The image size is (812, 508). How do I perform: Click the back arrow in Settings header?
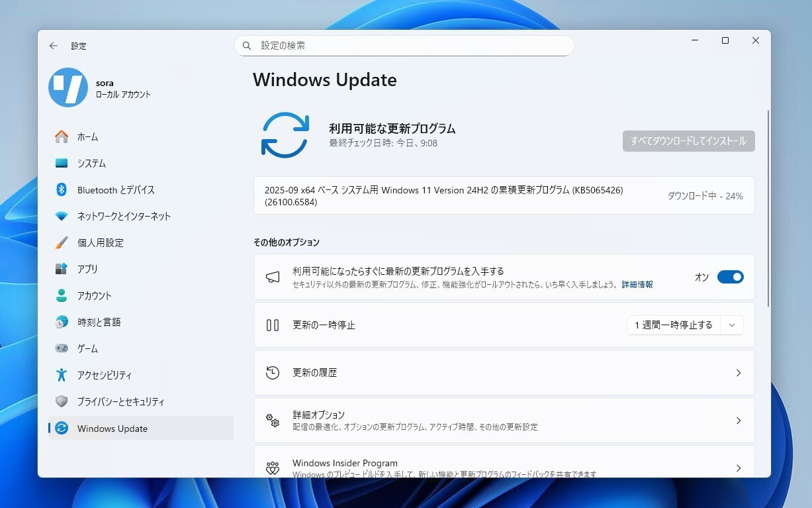tap(54, 46)
